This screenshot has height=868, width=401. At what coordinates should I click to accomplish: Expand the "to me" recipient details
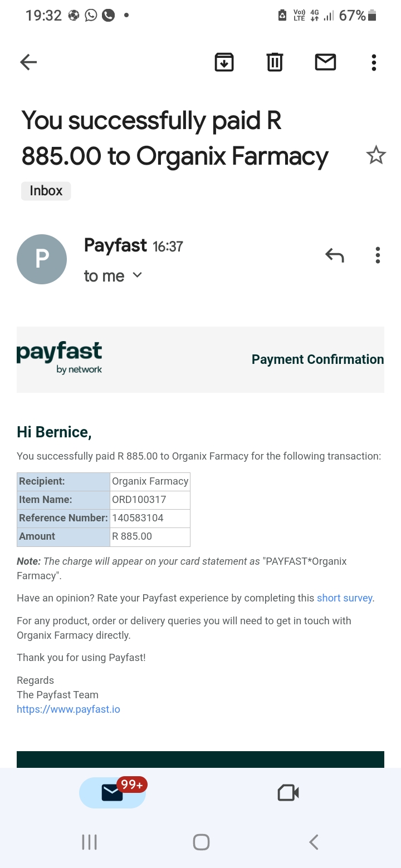click(x=113, y=275)
